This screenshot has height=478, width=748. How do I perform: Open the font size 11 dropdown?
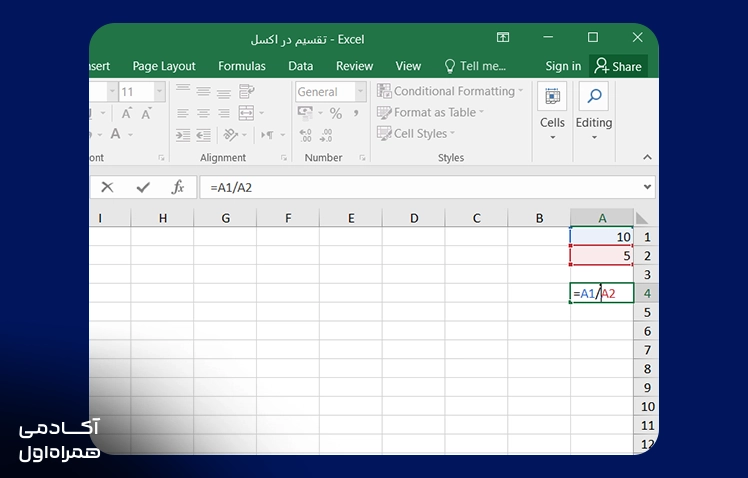click(x=159, y=91)
